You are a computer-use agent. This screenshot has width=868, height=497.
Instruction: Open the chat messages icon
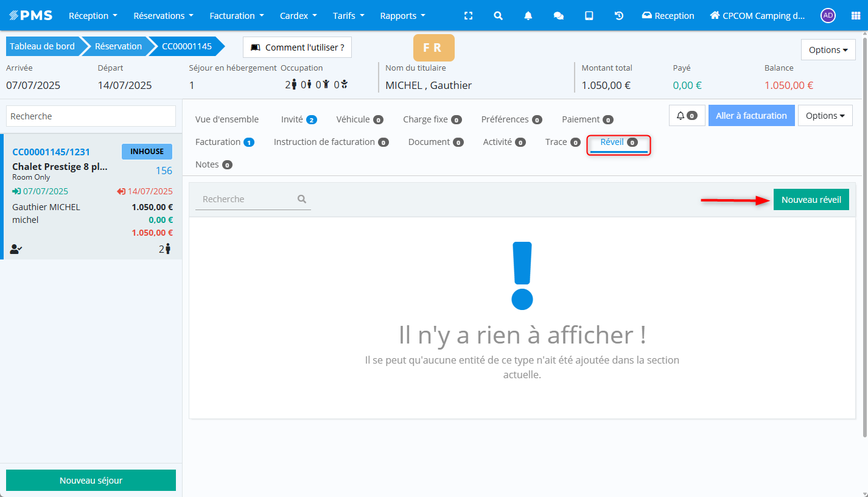click(558, 16)
